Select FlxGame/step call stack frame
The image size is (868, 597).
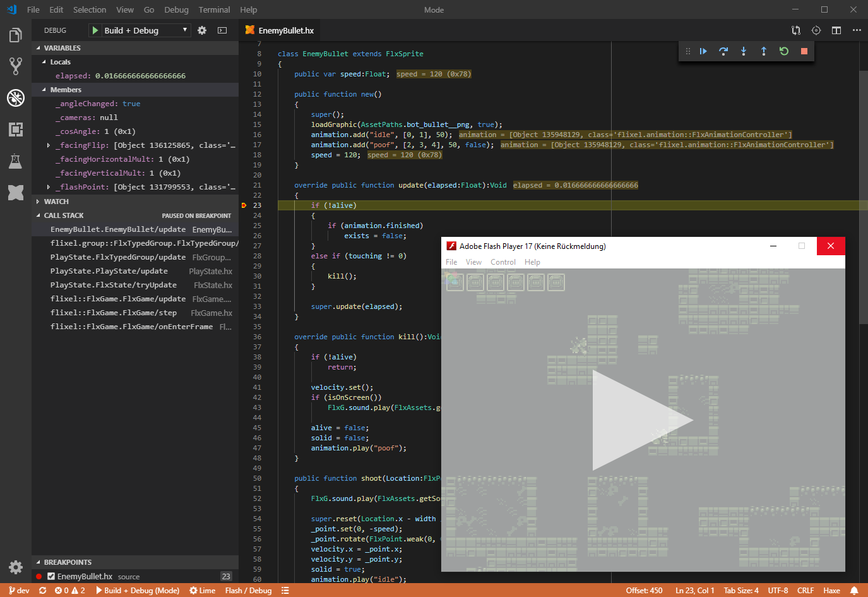coord(135,313)
